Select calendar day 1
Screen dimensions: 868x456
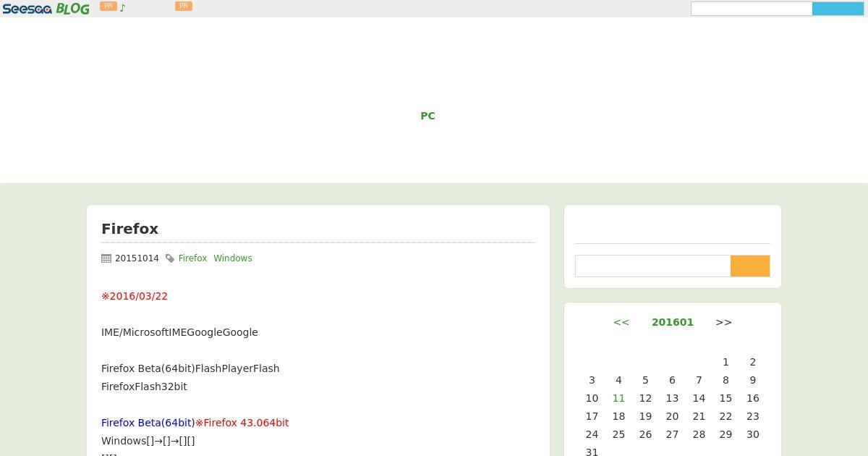(726, 362)
